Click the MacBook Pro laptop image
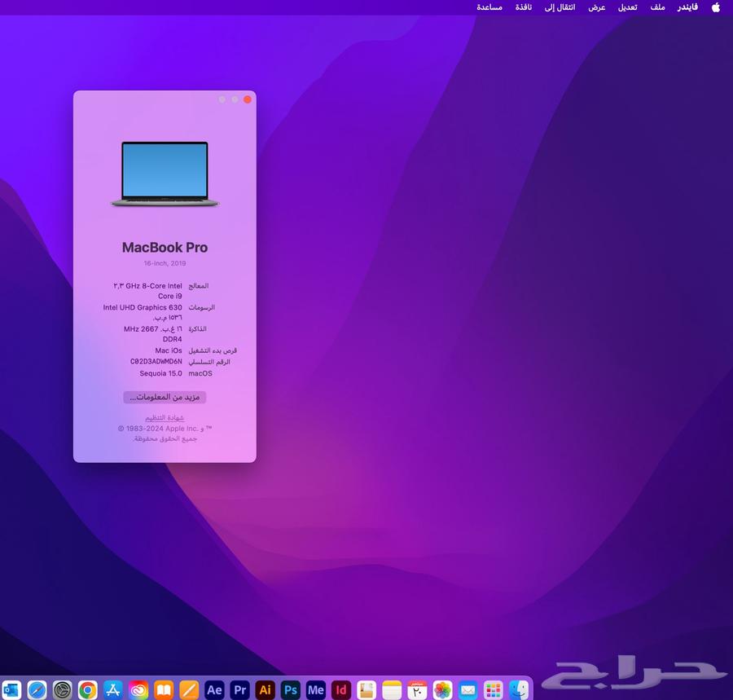The image size is (733, 700). (164, 174)
